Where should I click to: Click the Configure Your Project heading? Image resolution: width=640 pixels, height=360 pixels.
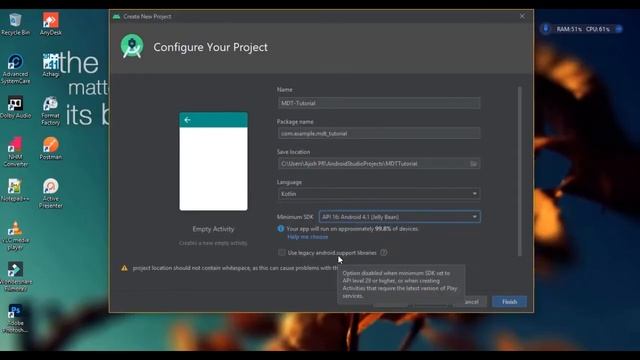(211, 47)
